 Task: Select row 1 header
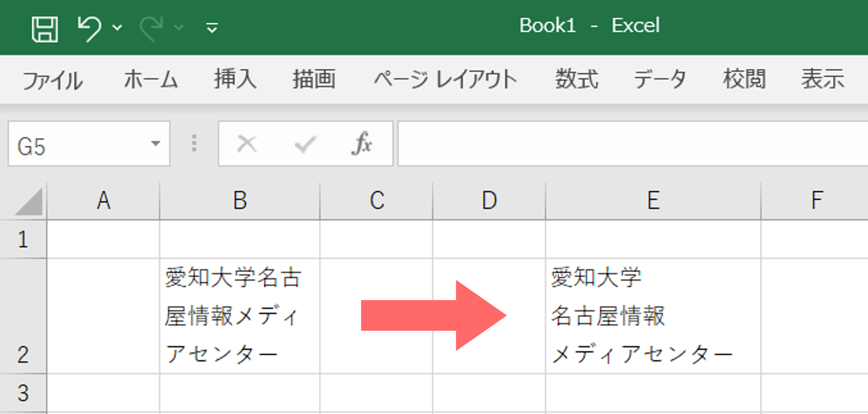click(x=23, y=239)
